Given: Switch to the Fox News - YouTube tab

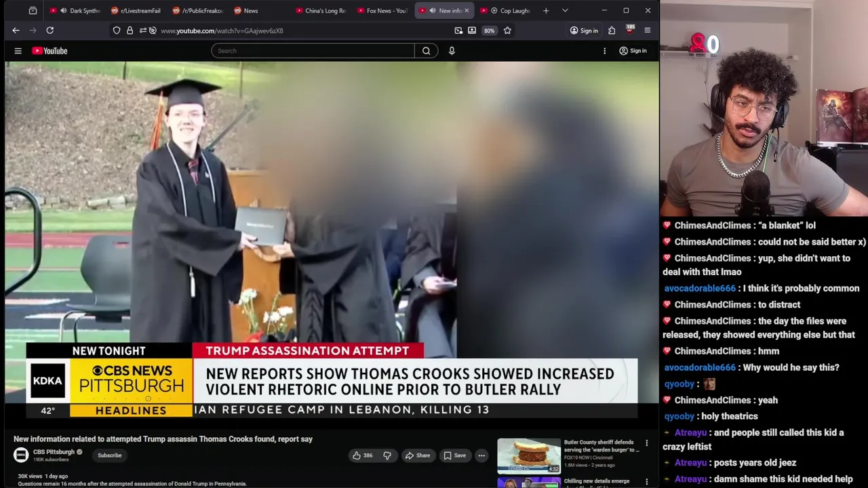Looking at the screenshot, I should [382, 11].
